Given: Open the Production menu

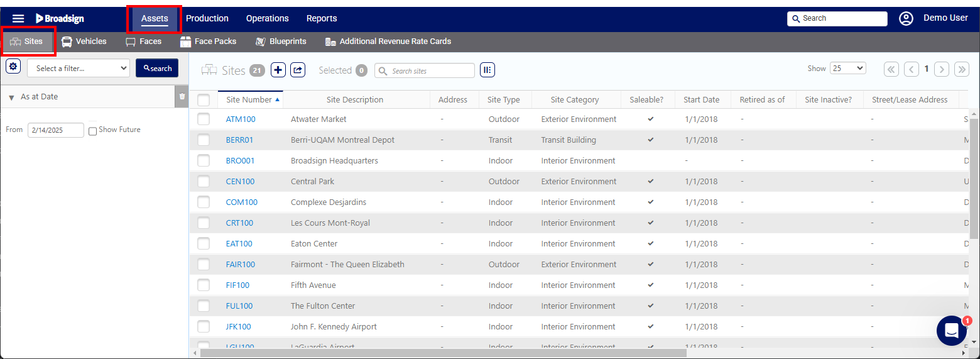Looking at the screenshot, I should coord(207,18).
